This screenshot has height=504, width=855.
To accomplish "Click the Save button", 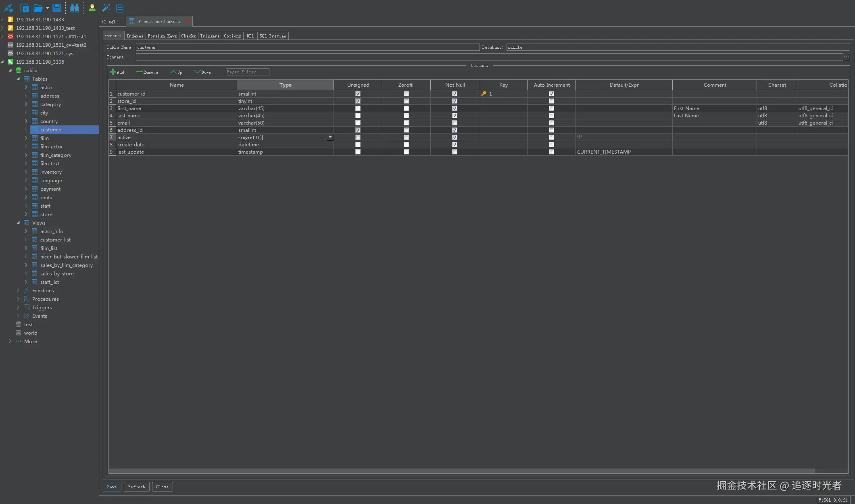I will pos(112,487).
